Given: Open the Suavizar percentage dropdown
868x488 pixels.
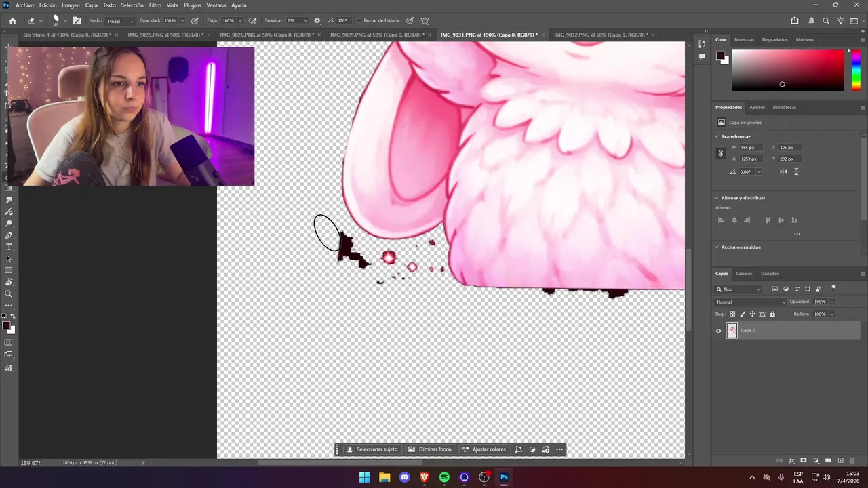Looking at the screenshot, I should pyautogui.click(x=306, y=20).
